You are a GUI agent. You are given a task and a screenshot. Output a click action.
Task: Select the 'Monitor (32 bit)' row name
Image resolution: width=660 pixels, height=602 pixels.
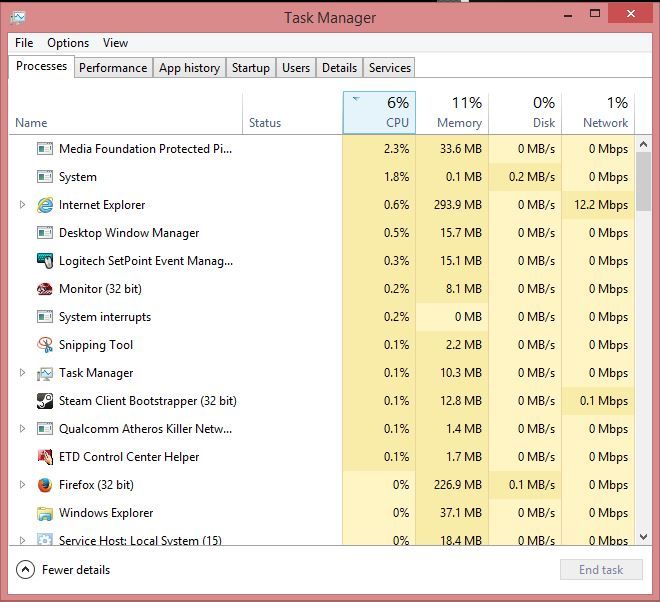100,289
